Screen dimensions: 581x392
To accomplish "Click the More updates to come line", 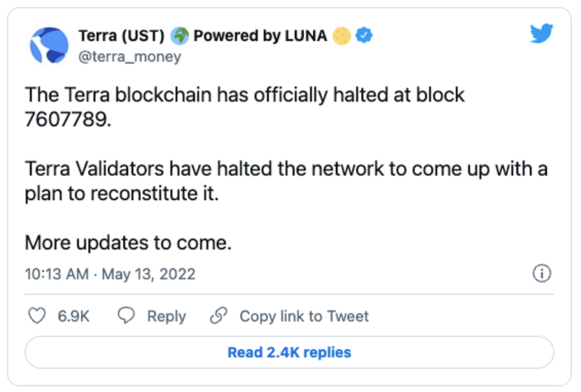I will [128, 243].
